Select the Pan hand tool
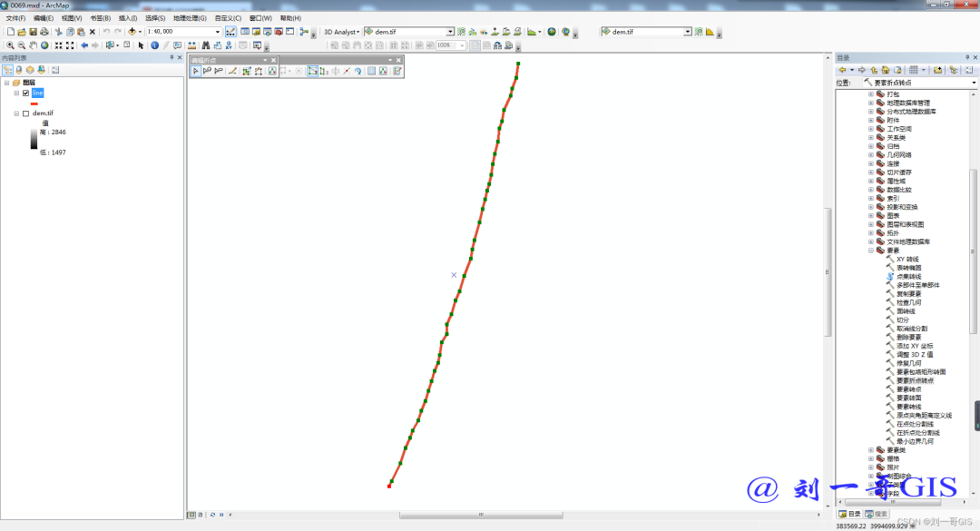The height and width of the screenshot is (531, 980). pyautogui.click(x=34, y=45)
